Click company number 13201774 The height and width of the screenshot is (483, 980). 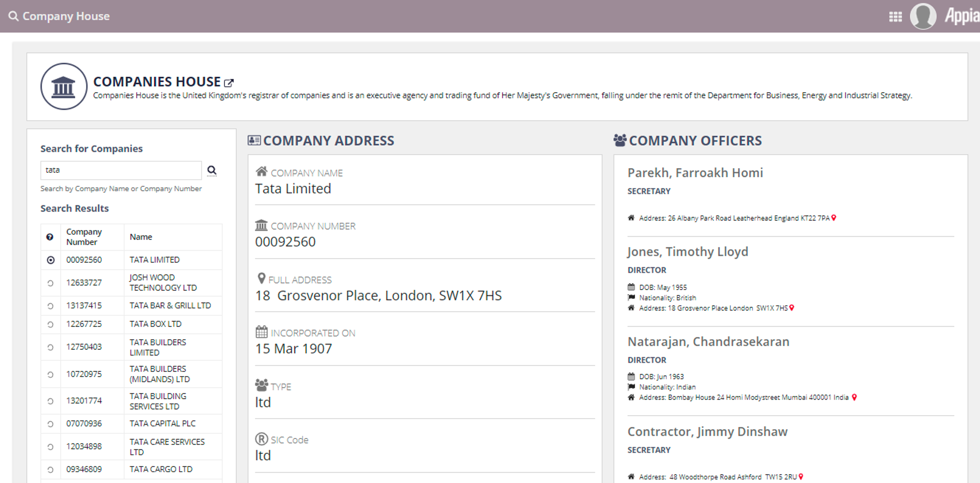pyautogui.click(x=84, y=401)
